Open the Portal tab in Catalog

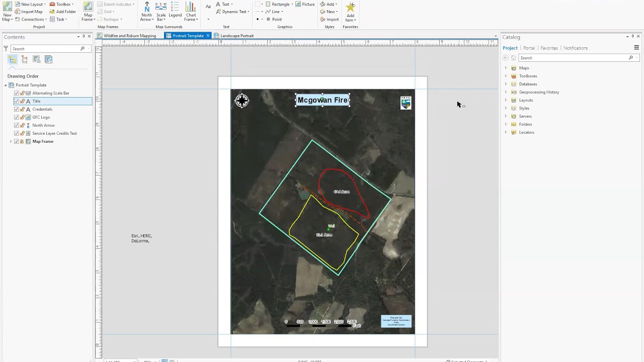click(529, 48)
